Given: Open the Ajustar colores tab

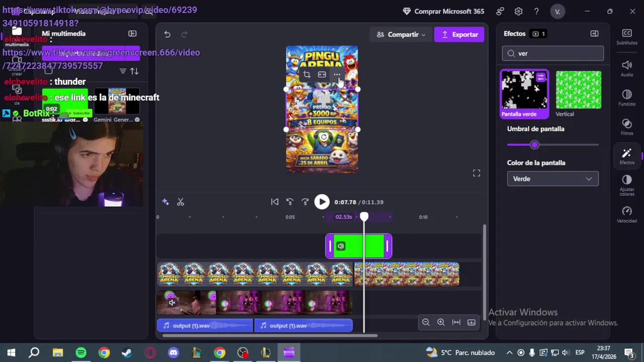Looking at the screenshot, I should coord(627,186).
